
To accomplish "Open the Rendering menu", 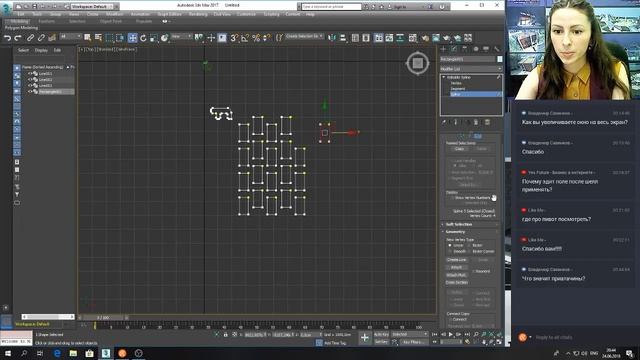I will [x=198, y=14].
